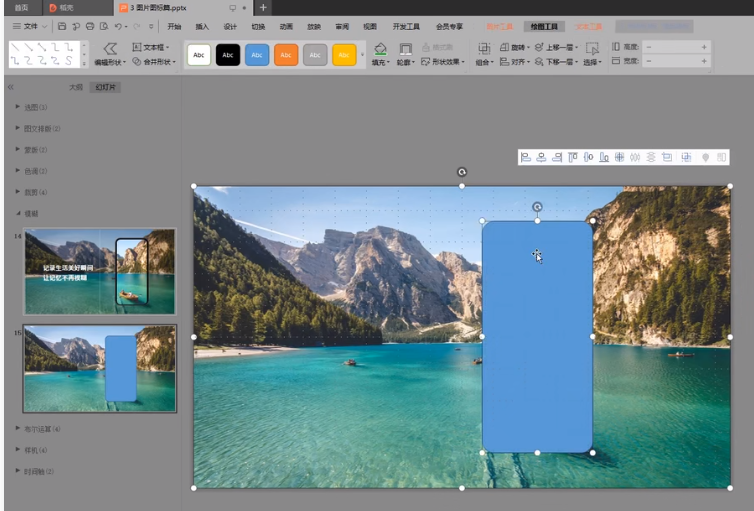This screenshot has width=754, height=511.
Task: Open the Send Backward (下移一层) dropdown
Action: (556, 62)
